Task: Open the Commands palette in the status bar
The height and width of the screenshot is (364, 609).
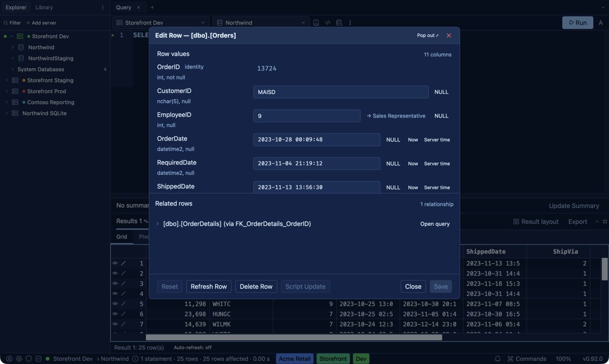Action: pos(527,359)
